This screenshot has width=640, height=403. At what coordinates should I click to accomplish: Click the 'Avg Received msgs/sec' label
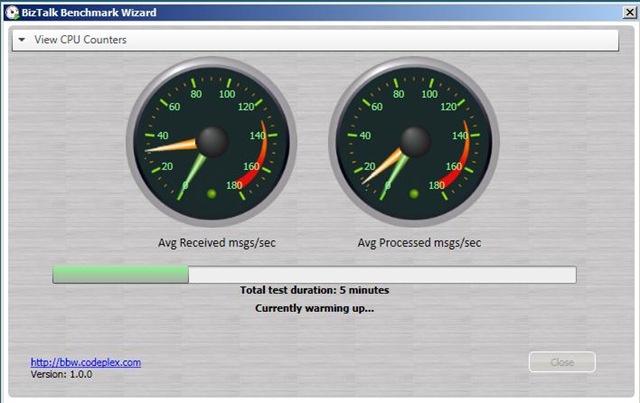pyautogui.click(x=217, y=243)
